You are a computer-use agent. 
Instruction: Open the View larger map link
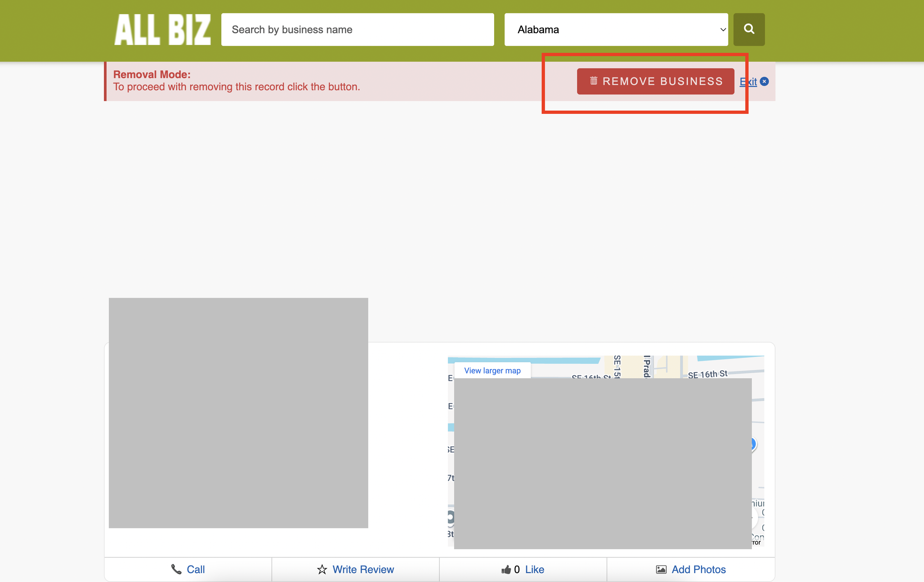(492, 370)
